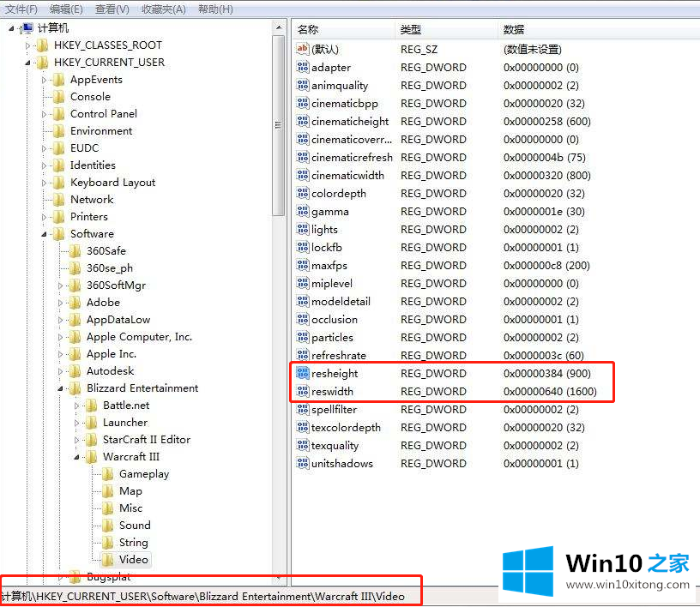The image size is (700, 607).
Task: Sort by the 类型 column header
Action: point(446,30)
